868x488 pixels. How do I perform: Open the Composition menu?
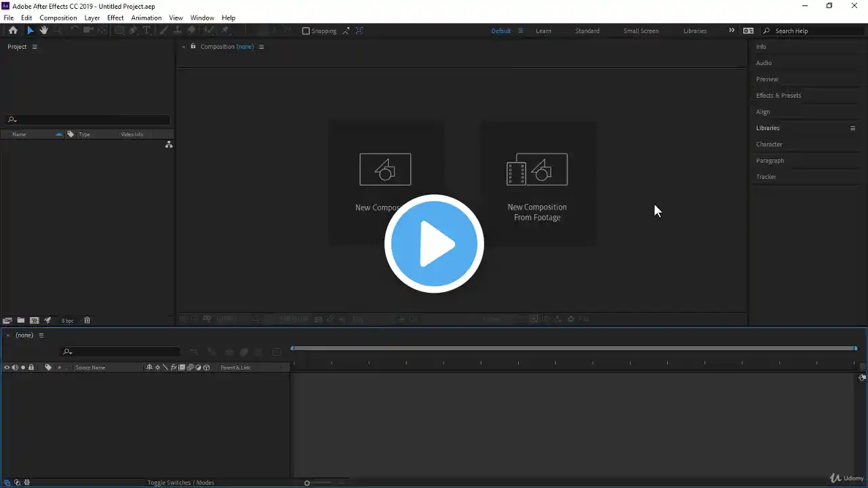tap(58, 18)
